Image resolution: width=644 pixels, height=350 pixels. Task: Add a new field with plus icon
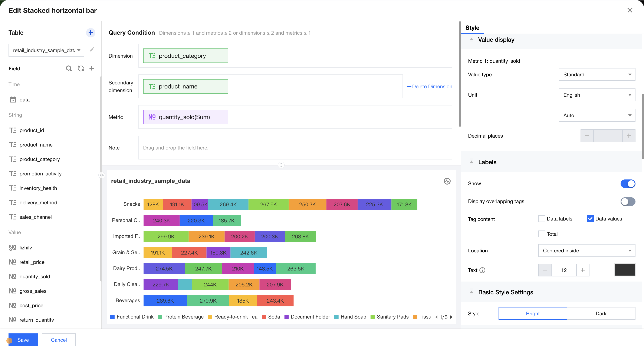coord(92,68)
